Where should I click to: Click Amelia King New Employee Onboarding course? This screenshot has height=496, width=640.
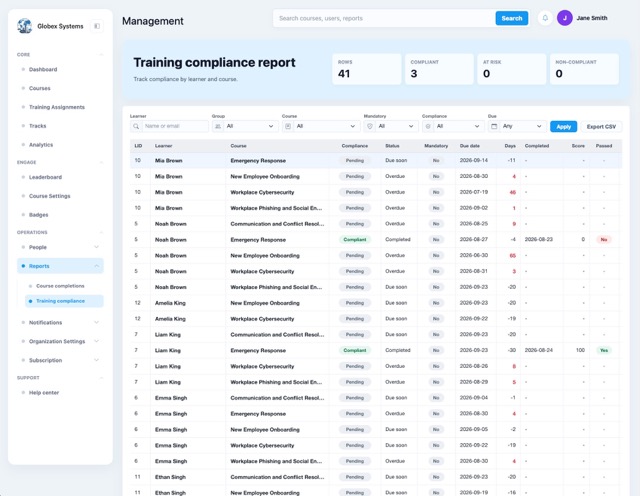pos(265,303)
